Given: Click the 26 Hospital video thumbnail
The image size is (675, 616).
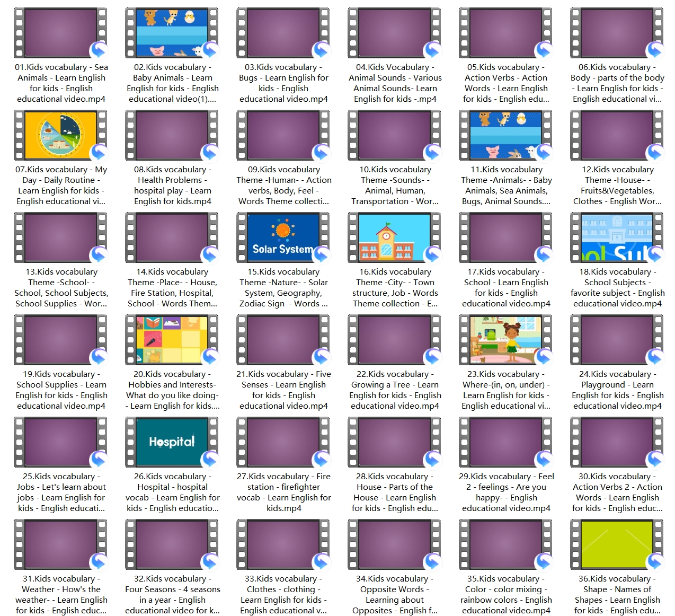Looking at the screenshot, I should (172, 442).
